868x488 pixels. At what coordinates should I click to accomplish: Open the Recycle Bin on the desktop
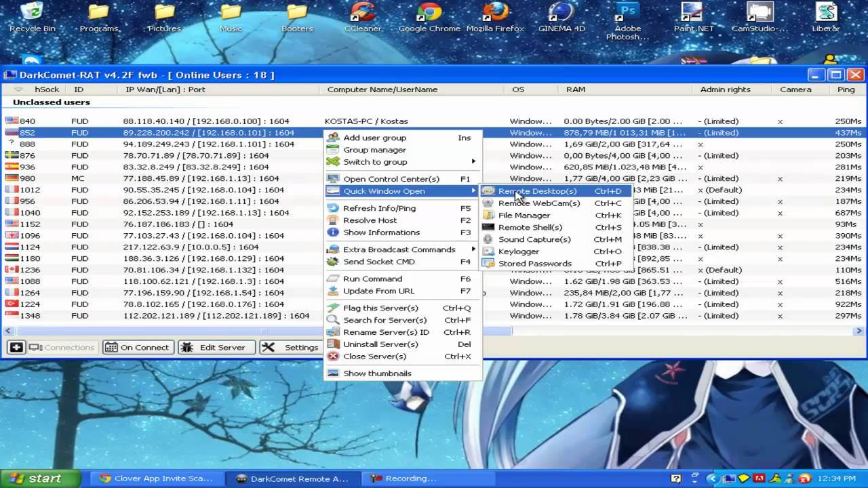click(32, 18)
